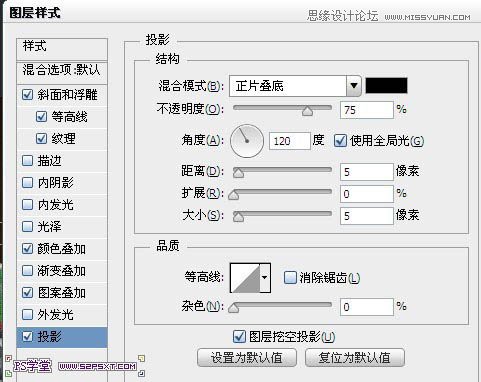Select 样式 list header
Screen dimensions: 481x382
(62, 49)
